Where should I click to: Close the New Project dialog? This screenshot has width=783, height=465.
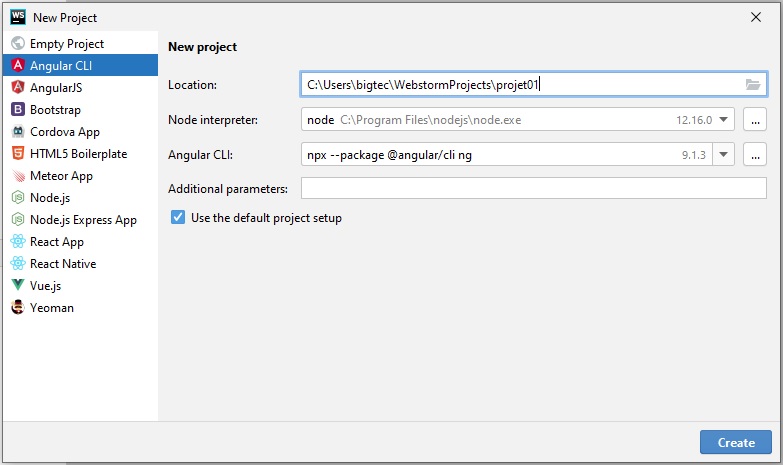756,17
